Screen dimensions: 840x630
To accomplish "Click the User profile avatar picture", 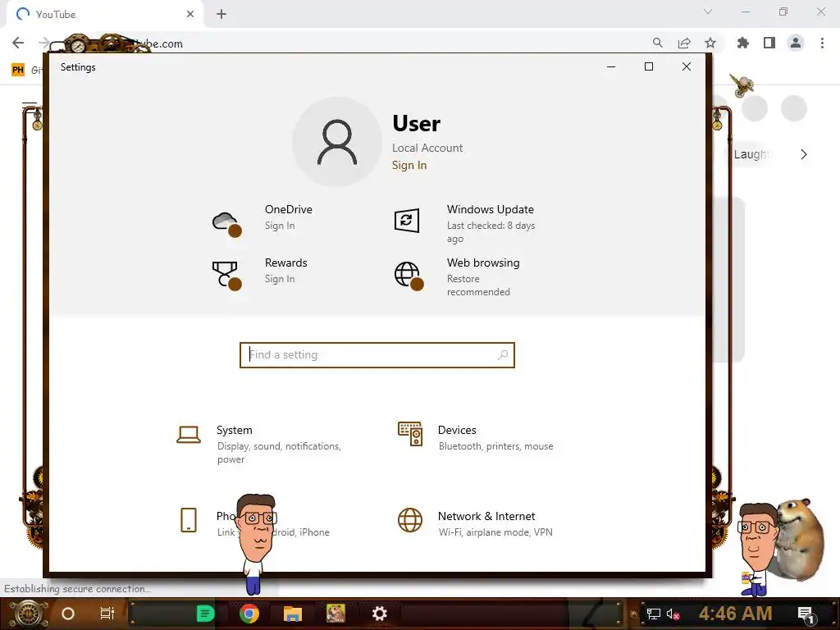I will click(337, 141).
